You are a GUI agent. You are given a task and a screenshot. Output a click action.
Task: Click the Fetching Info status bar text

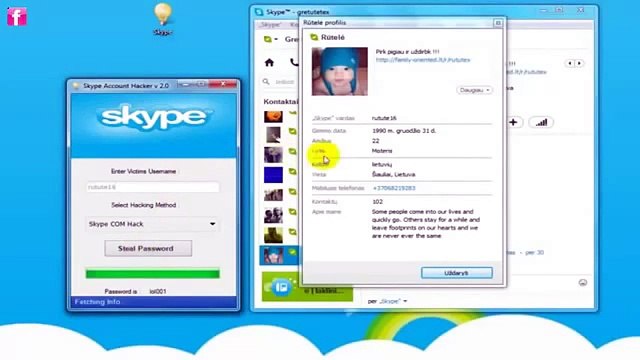[x=97, y=302]
